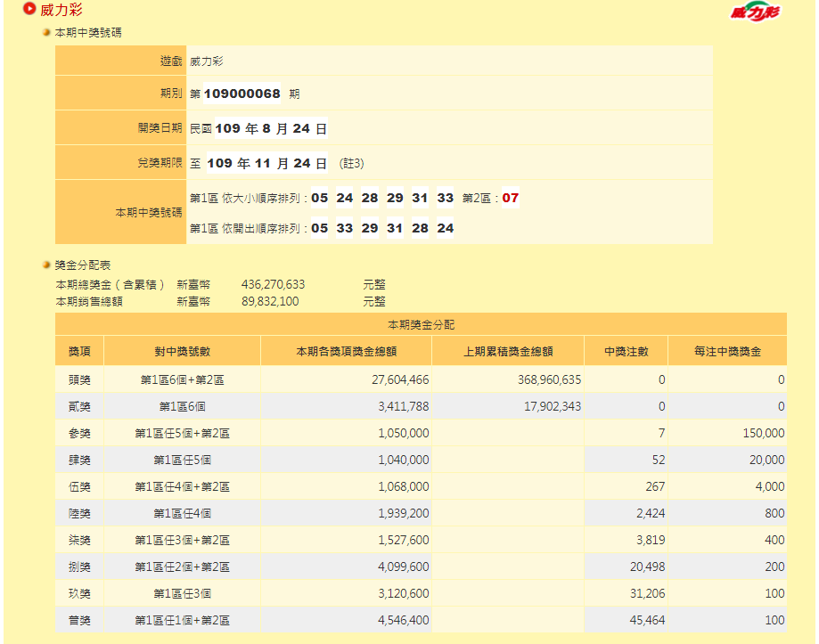The image size is (819, 644).
Task: Click the 威力彩 logo image
Action: pyautogui.click(x=755, y=12)
